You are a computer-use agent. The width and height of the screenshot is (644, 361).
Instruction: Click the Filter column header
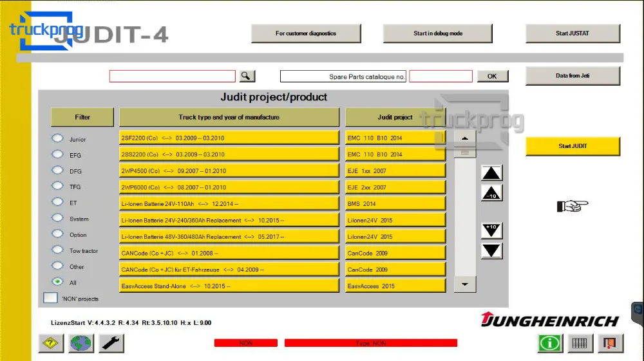[82, 117]
